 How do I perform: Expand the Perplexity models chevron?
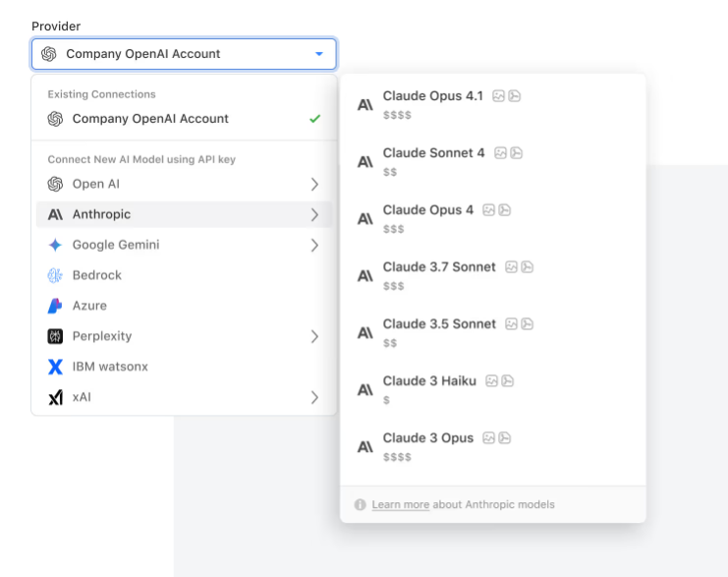click(x=314, y=336)
